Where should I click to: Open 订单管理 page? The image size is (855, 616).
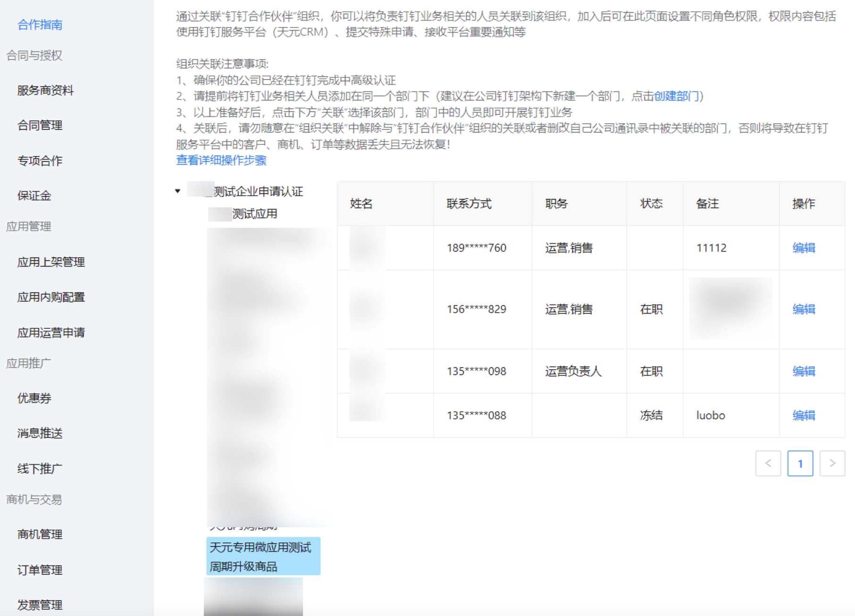coord(40,570)
